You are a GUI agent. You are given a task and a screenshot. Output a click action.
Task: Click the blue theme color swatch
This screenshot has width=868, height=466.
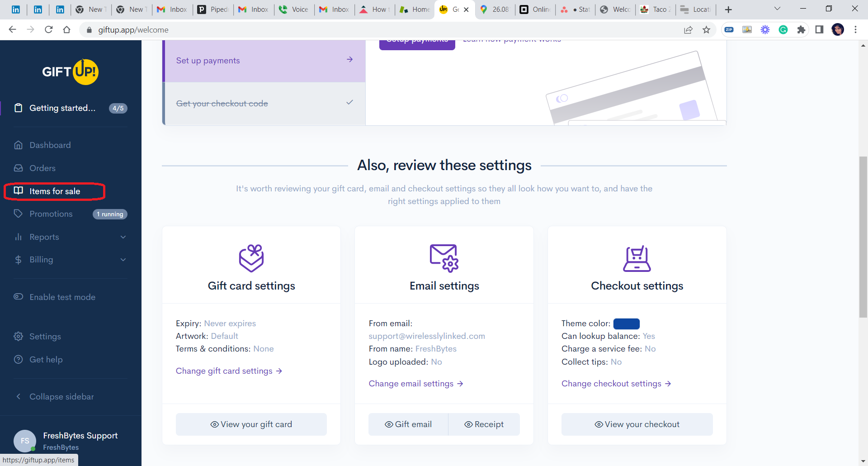point(626,323)
